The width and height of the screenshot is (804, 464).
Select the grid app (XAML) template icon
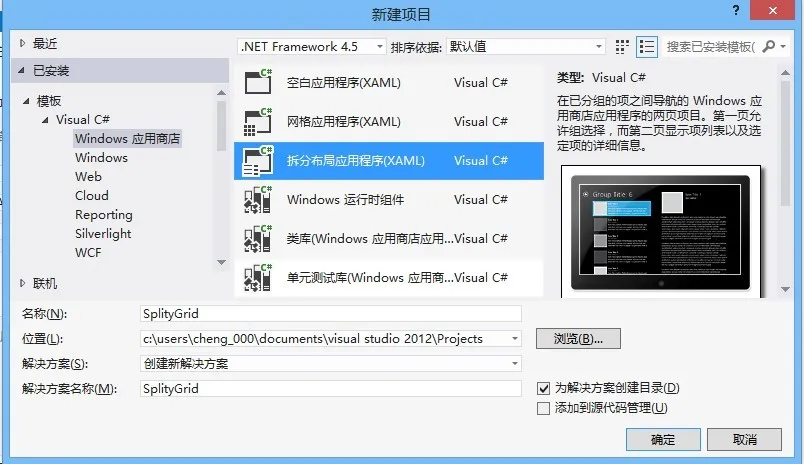tap(258, 122)
